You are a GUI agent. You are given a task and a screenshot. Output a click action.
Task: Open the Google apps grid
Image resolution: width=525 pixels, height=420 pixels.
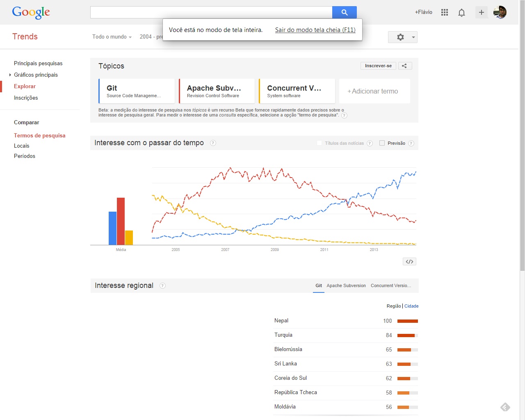tap(445, 12)
